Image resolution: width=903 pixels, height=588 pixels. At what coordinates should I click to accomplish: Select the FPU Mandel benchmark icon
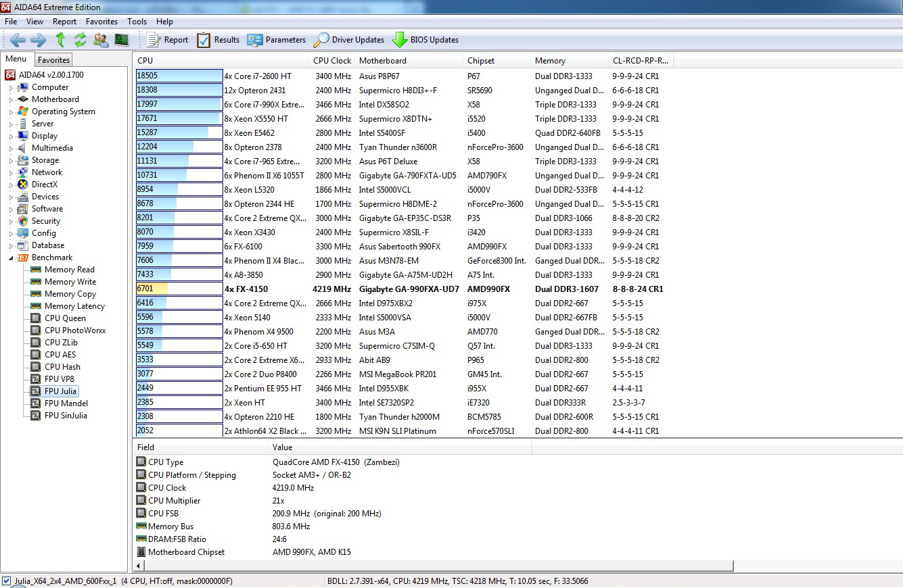pyautogui.click(x=36, y=403)
